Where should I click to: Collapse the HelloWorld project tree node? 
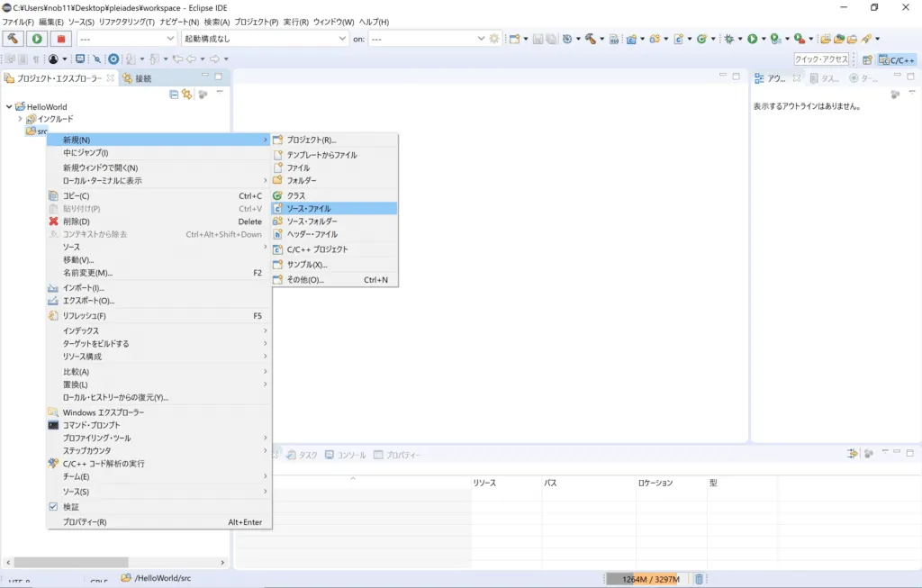click(9, 106)
